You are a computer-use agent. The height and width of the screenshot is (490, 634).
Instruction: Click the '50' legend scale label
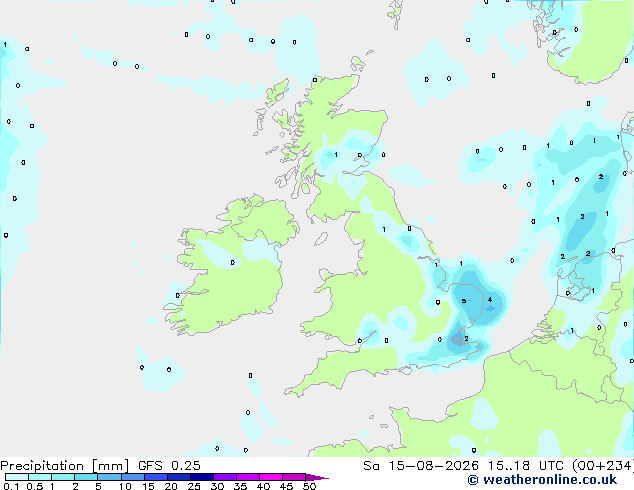[x=310, y=486]
